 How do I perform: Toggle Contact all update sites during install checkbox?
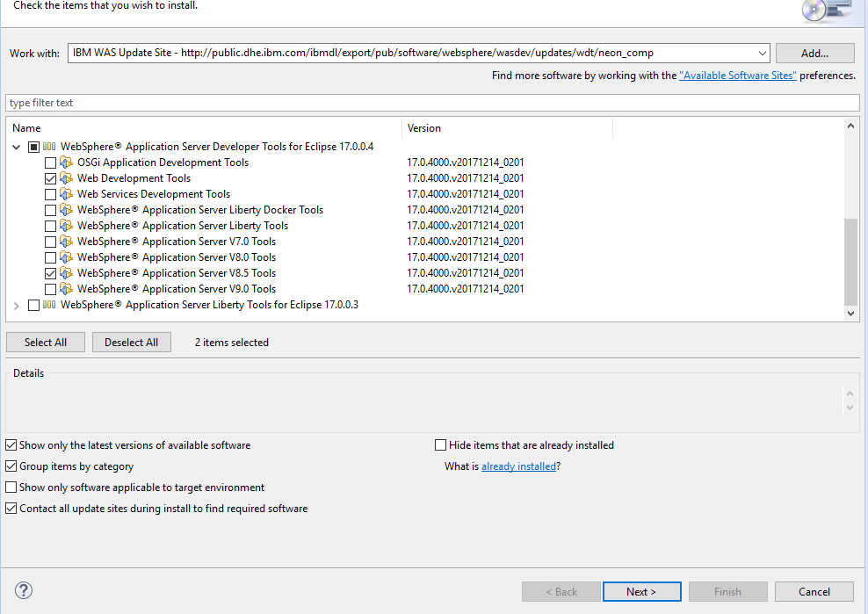tap(11, 509)
